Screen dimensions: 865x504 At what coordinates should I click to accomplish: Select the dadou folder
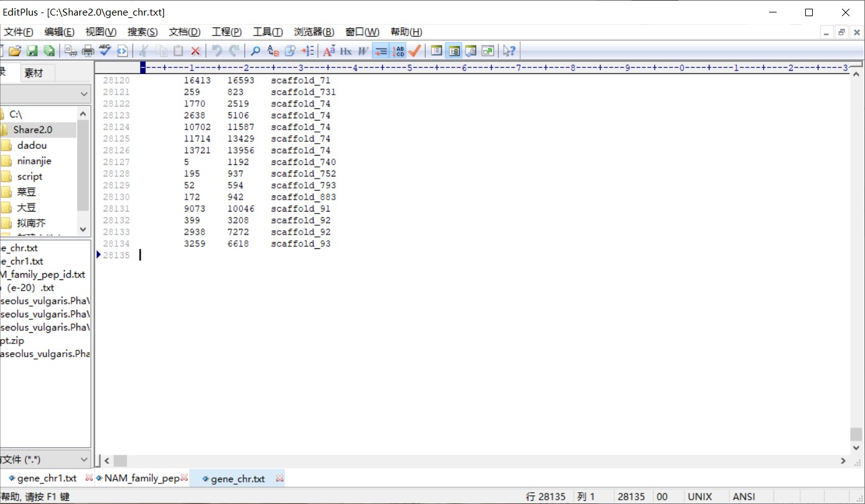pos(32,146)
